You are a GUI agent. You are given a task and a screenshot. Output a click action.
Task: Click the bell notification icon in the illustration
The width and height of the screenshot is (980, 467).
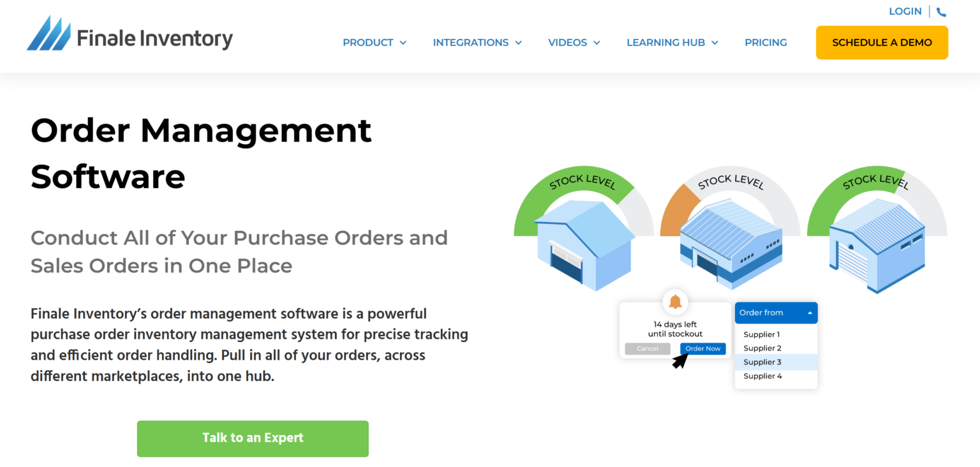tap(675, 301)
